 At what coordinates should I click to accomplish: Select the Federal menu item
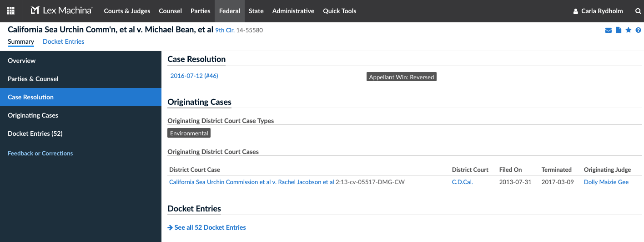[230, 11]
